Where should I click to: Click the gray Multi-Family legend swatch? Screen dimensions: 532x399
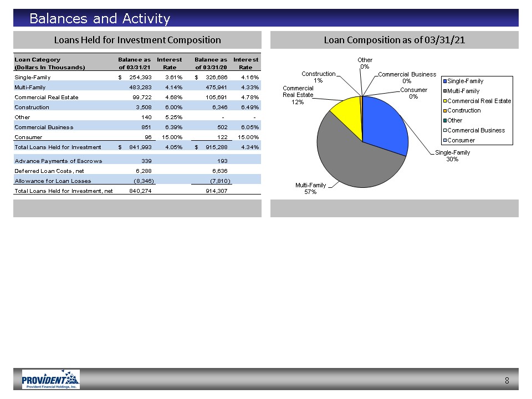[444, 91]
